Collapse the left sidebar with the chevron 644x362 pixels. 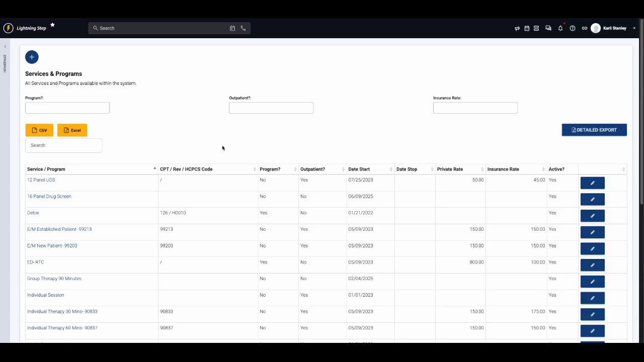(x=5, y=46)
